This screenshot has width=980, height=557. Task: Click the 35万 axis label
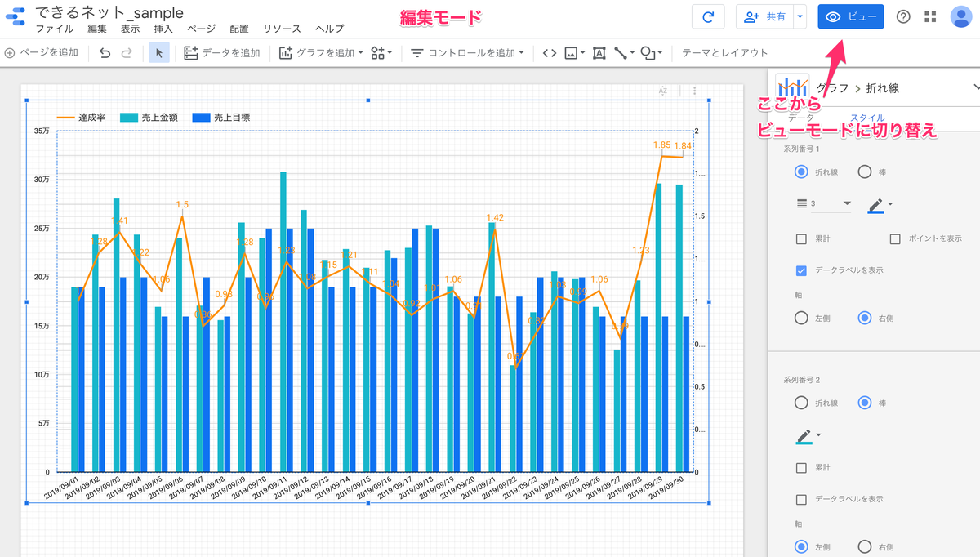point(42,131)
